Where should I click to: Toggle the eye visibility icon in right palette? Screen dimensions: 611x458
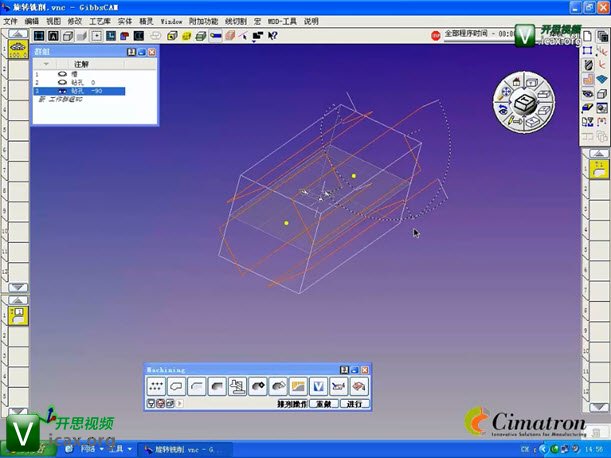tap(588, 94)
